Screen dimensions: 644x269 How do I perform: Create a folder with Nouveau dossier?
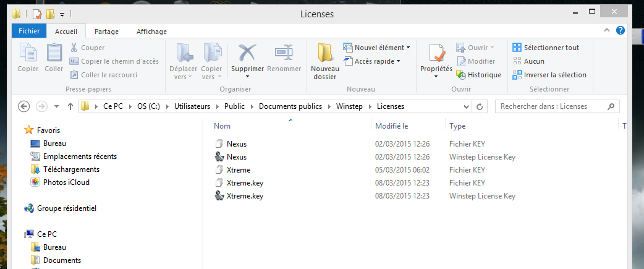coord(324,61)
